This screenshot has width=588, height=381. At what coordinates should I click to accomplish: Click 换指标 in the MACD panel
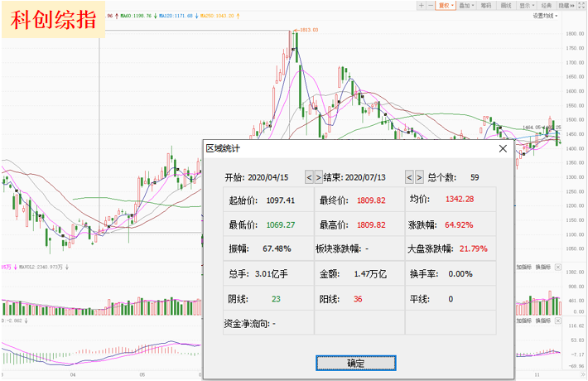[x=543, y=321]
